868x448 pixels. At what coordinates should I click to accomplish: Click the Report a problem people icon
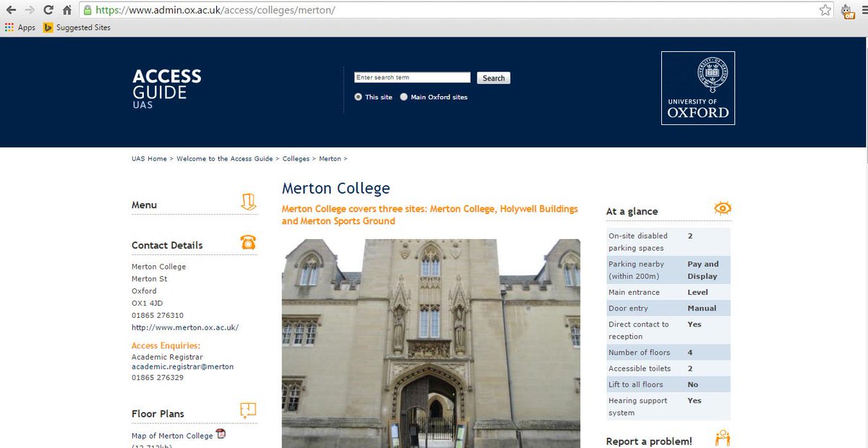pos(723,439)
